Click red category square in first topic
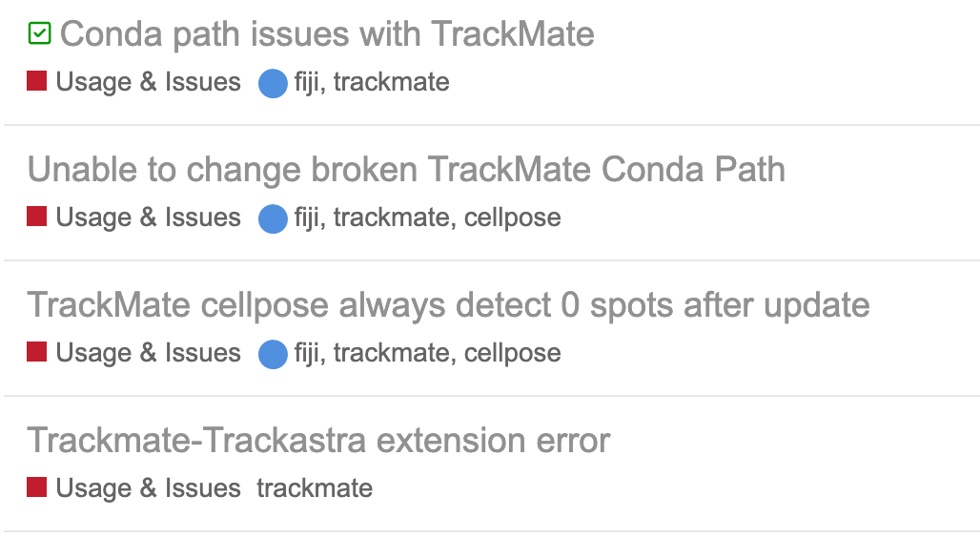The width and height of the screenshot is (980, 538). click(x=37, y=82)
